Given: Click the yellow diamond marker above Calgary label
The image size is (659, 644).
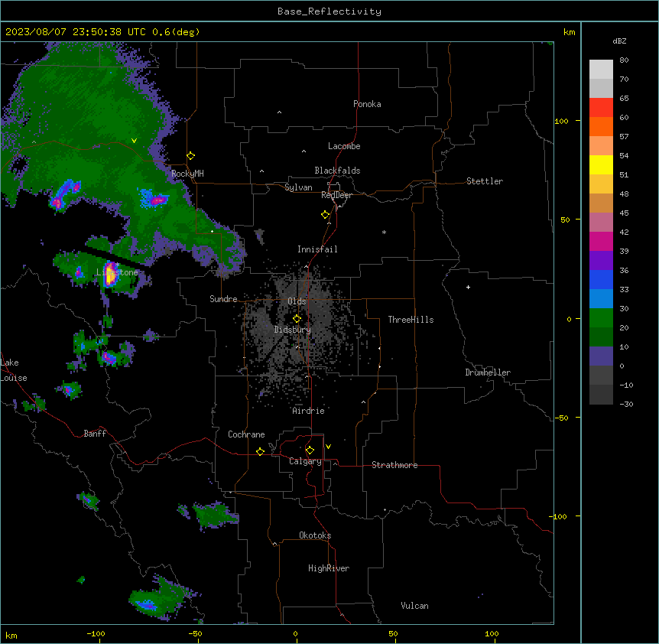Looking at the screenshot, I should pyautogui.click(x=310, y=450).
